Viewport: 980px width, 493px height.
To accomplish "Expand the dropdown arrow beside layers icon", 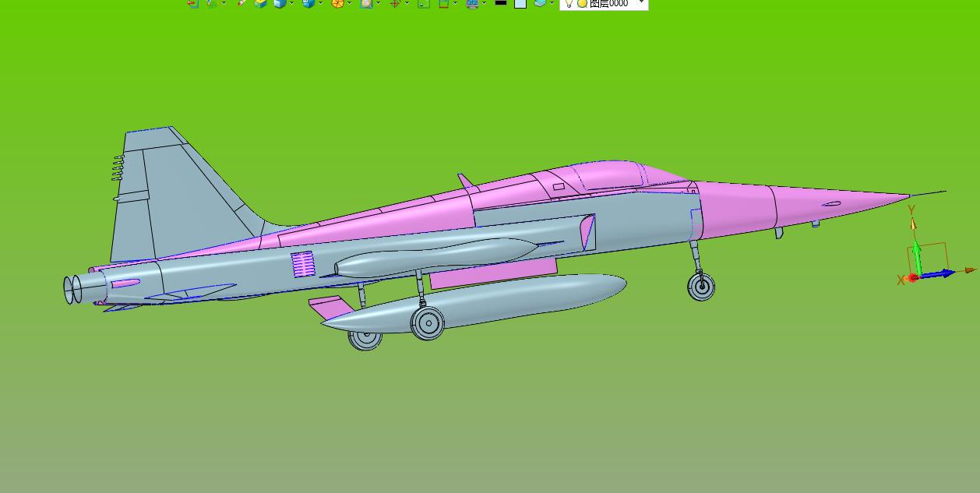I will 552,3.
